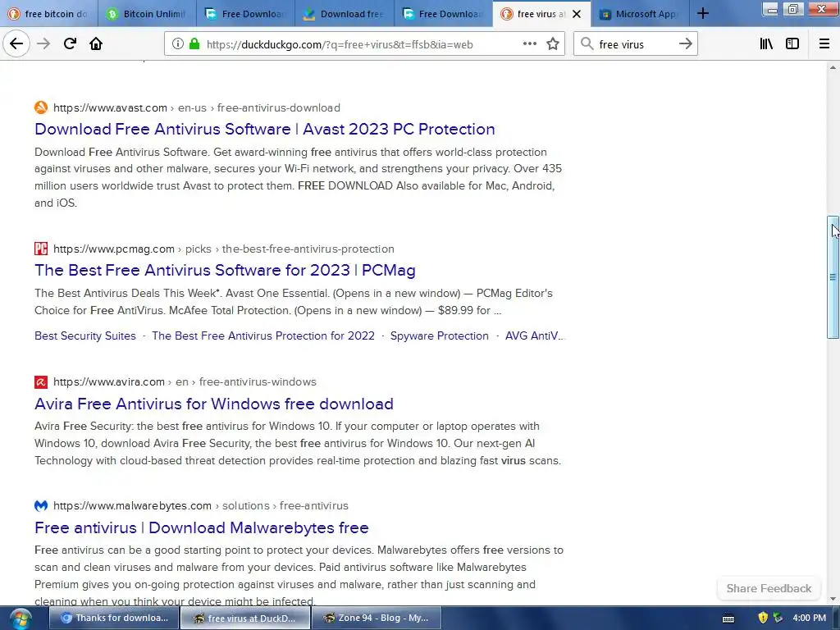Click the search box magnifier icon
This screenshot has width=840, height=630.
[x=587, y=44]
